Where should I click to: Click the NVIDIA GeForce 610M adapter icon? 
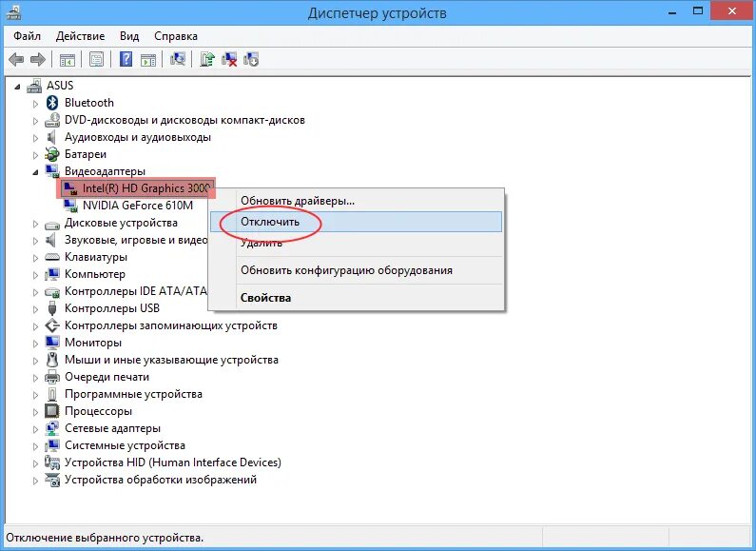[70, 206]
